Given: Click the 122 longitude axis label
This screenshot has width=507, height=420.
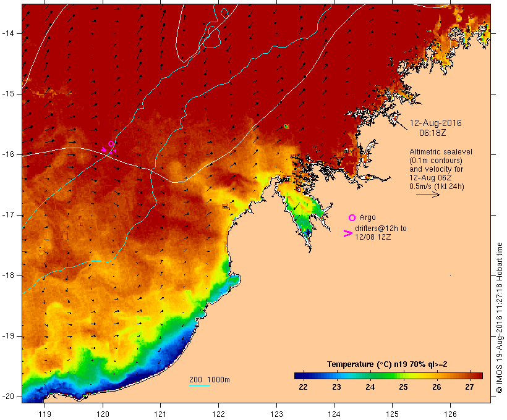Looking at the screenshot, I should 219,414.
